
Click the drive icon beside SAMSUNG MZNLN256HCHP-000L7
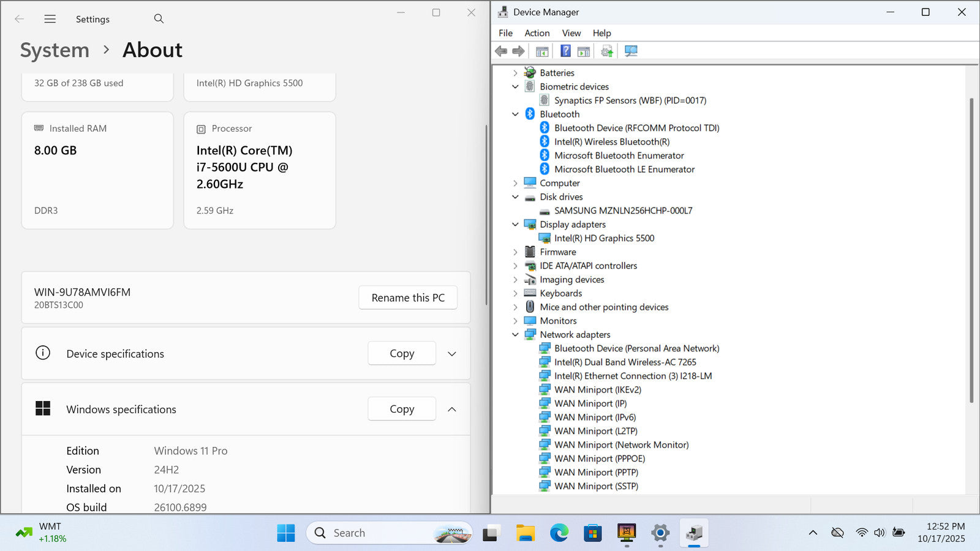[x=545, y=211]
